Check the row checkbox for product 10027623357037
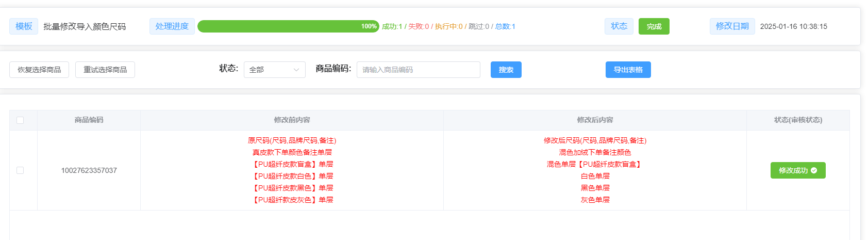The height and width of the screenshot is (240, 868). 20,170
